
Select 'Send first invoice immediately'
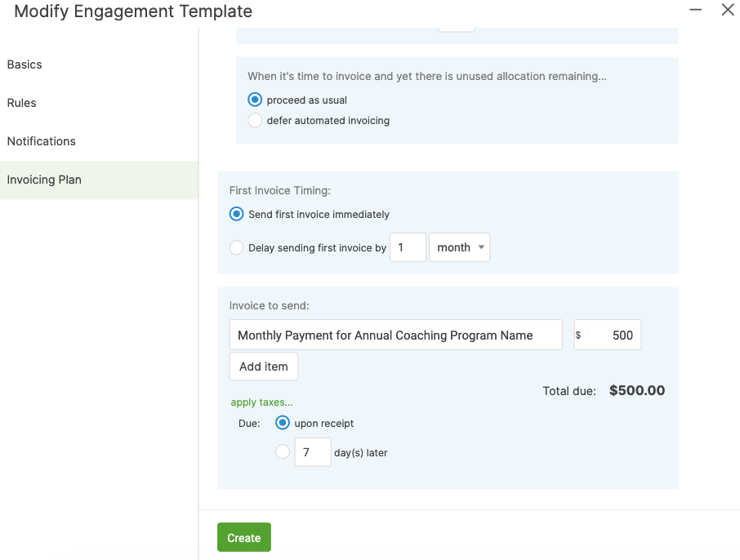click(237, 214)
